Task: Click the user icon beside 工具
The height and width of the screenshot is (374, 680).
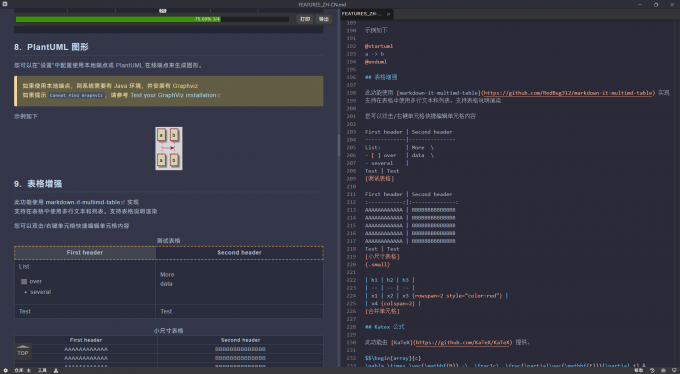Action: (56, 370)
